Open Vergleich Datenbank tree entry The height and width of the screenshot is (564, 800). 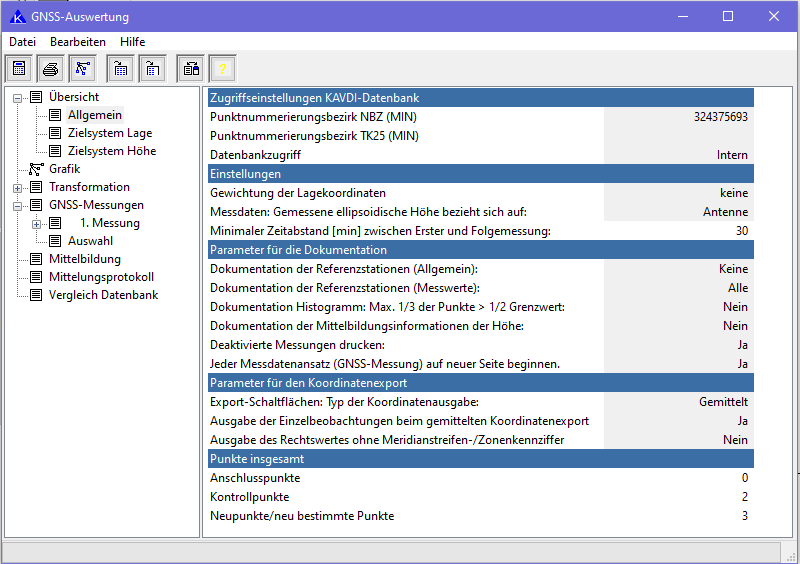coord(103,295)
